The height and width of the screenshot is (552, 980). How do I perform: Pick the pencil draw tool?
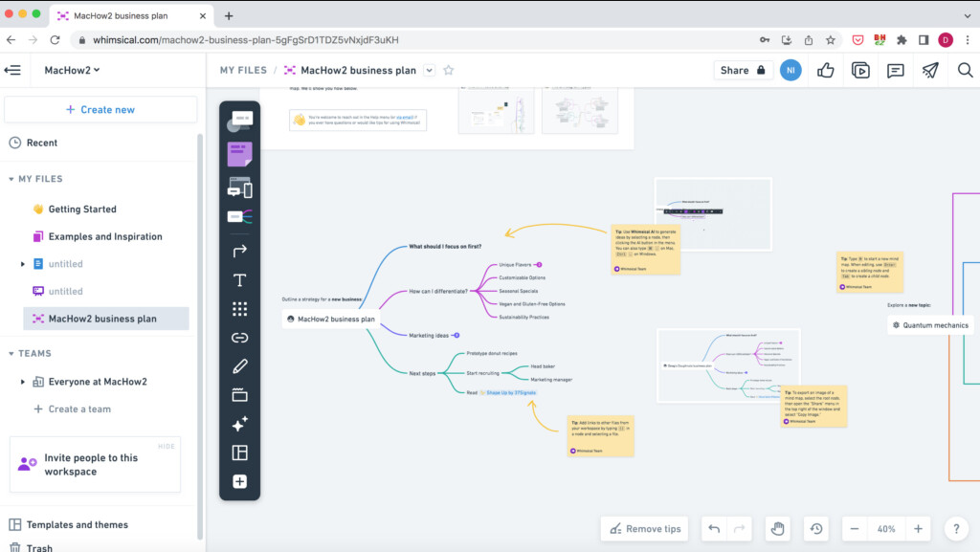[239, 366]
